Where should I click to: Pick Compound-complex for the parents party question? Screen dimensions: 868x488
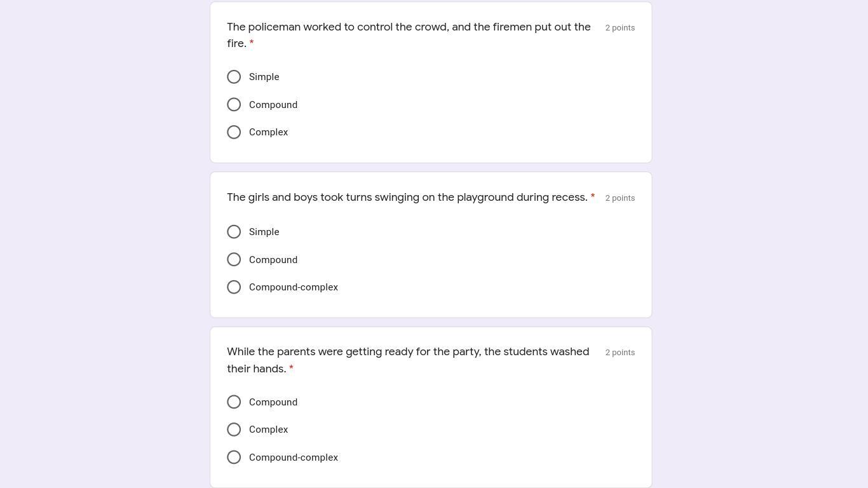pos(234,457)
